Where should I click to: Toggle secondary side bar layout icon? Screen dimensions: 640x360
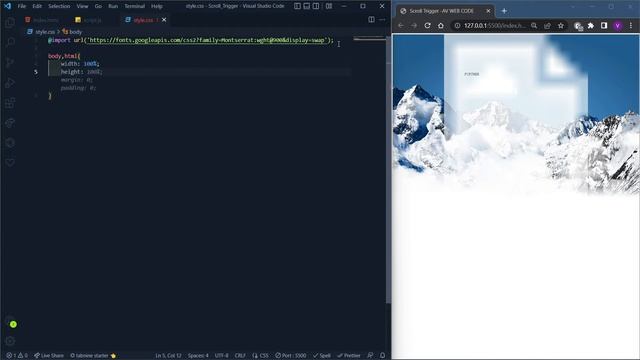coord(316,6)
